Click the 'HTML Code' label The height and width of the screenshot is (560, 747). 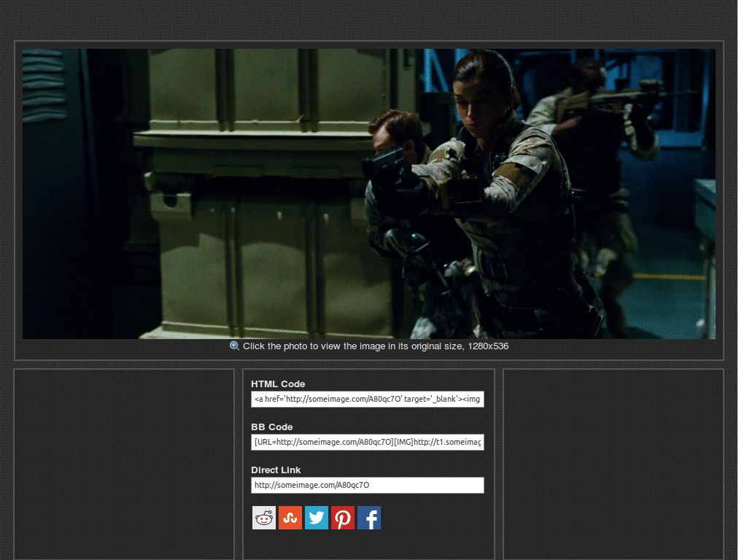click(278, 384)
